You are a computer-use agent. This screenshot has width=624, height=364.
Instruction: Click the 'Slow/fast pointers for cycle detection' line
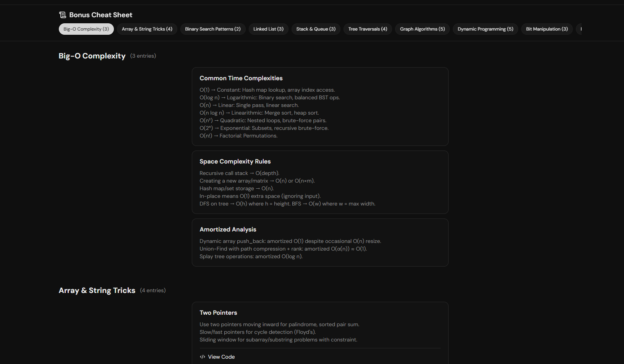tap(258, 332)
